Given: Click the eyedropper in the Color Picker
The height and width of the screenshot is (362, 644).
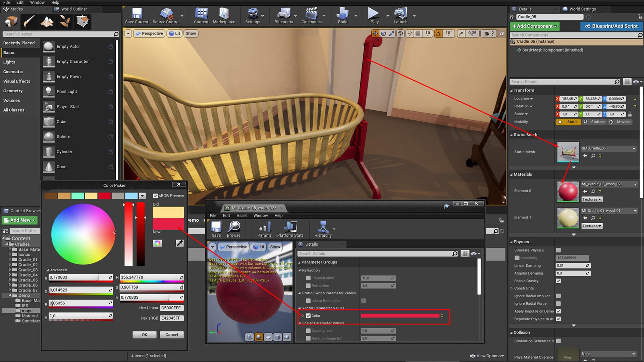Looking at the screenshot, I should click(180, 243).
